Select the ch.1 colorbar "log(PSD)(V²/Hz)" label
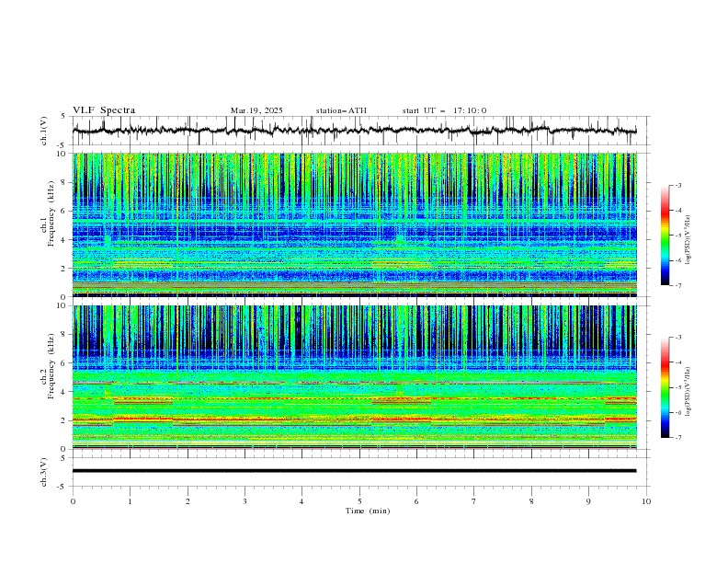The width and height of the screenshot is (728, 563). tap(688, 240)
